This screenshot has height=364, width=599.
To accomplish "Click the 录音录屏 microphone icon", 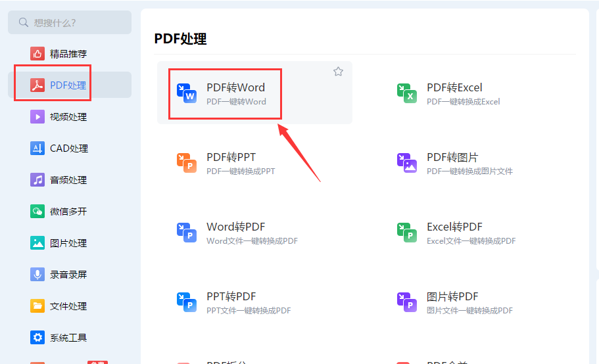I will [37, 275].
